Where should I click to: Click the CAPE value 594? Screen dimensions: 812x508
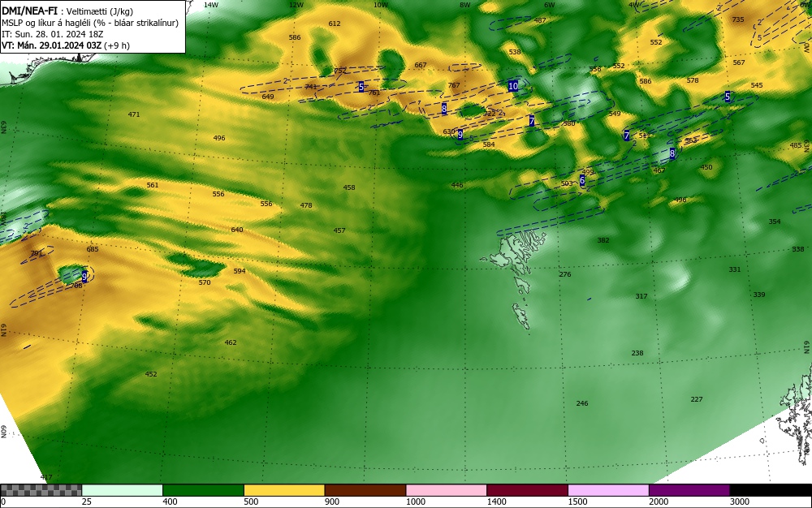point(240,271)
